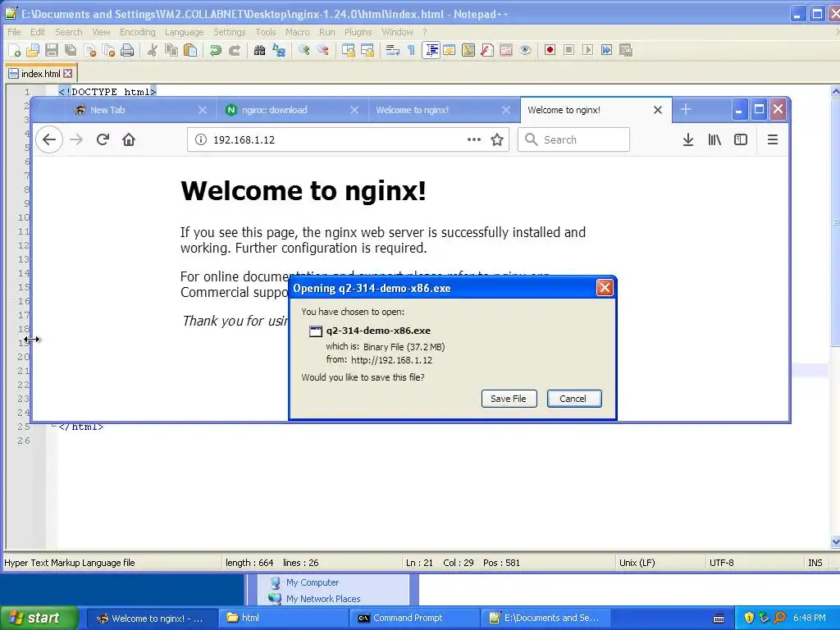
Task: Click the Cut scissors icon in Notepad++
Action: point(153,50)
